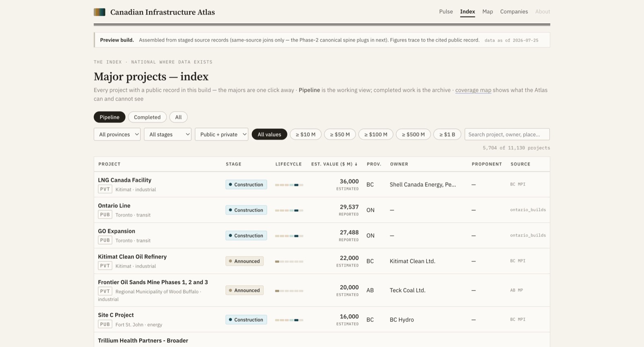Viewport: 644px width, 347px height.
Task: Toggle Est. Value sort arrow
Action: (356, 164)
